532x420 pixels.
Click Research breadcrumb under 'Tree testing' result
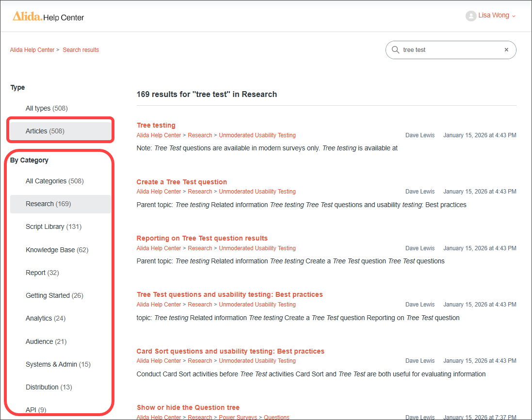point(200,135)
